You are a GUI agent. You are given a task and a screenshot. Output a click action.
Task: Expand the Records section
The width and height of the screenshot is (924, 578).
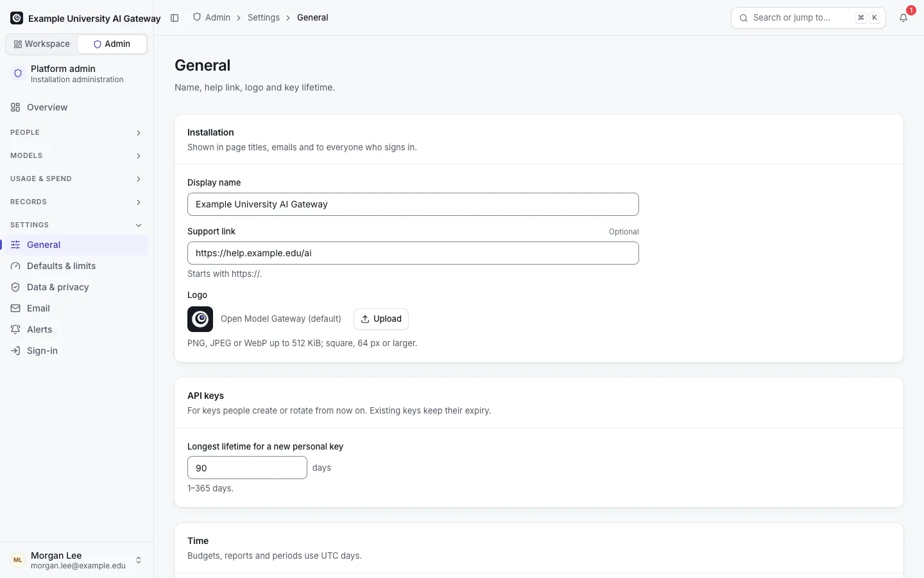point(76,202)
